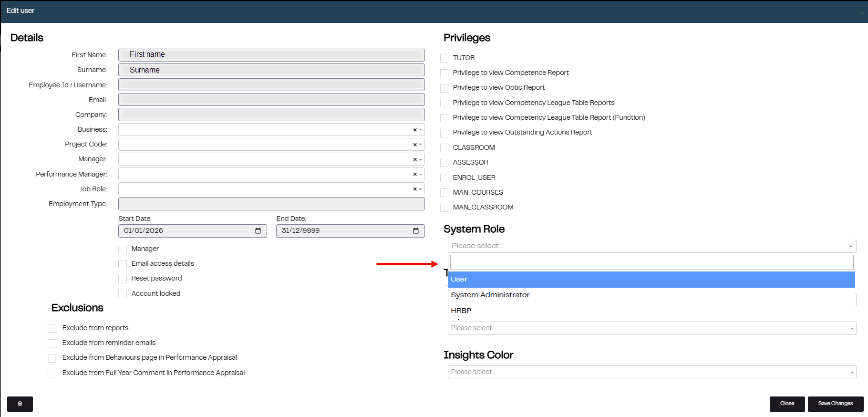Clear the Business field selection
This screenshot has width=868, height=417.
[x=415, y=130]
